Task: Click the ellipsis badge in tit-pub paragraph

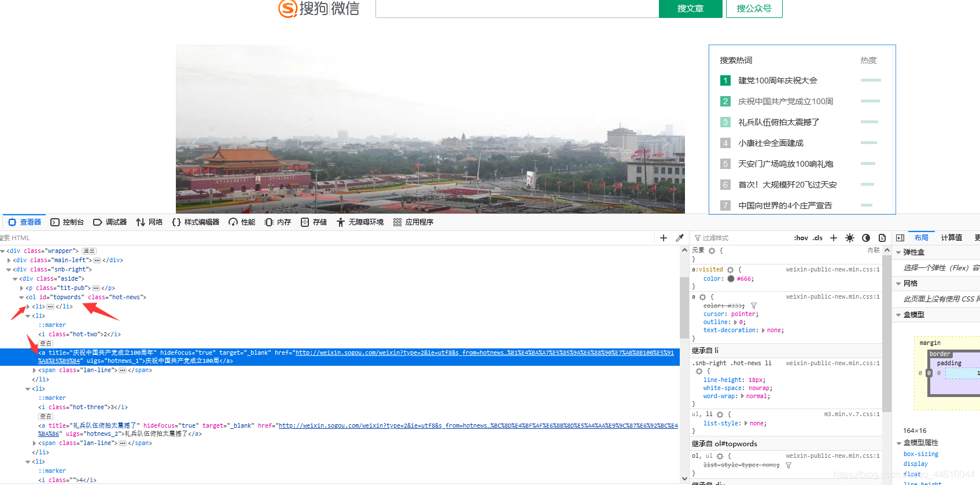Action: point(96,288)
